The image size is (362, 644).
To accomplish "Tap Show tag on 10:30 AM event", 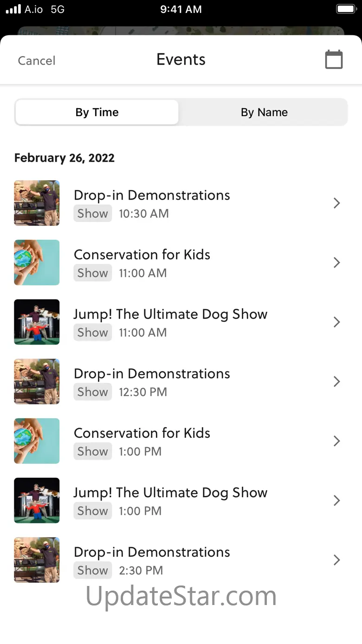I will pos(93,214).
